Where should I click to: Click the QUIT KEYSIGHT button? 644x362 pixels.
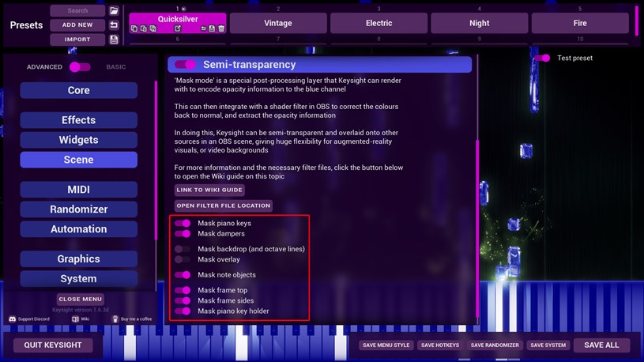pyautogui.click(x=53, y=345)
